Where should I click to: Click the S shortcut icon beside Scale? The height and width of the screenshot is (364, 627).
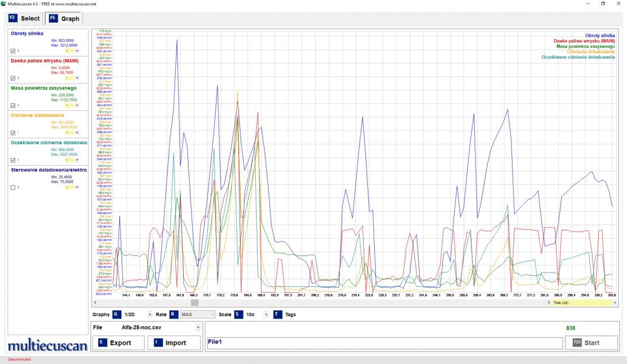point(238,314)
